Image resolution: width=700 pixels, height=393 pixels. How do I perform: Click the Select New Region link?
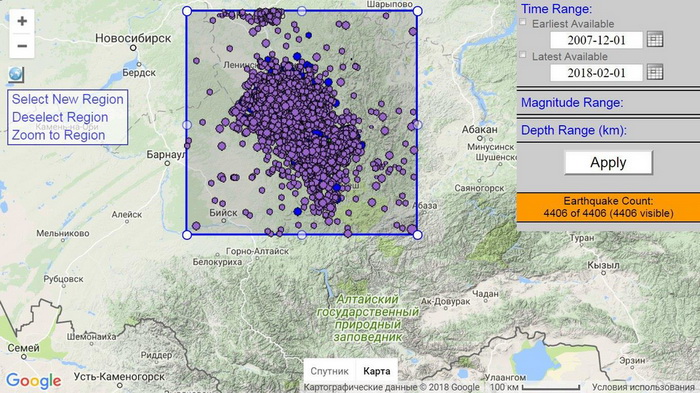pos(67,99)
